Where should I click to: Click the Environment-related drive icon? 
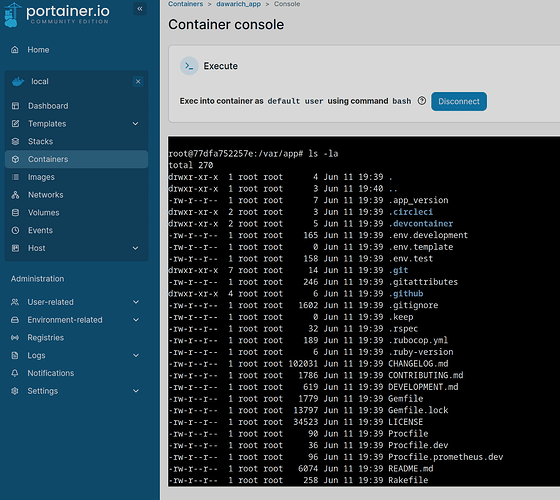click(15, 320)
